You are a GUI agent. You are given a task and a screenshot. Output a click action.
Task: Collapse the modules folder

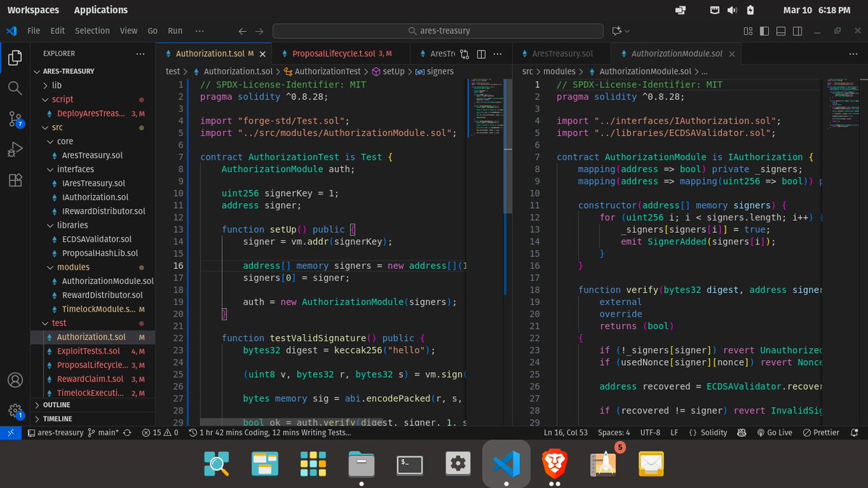pos(51,267)
